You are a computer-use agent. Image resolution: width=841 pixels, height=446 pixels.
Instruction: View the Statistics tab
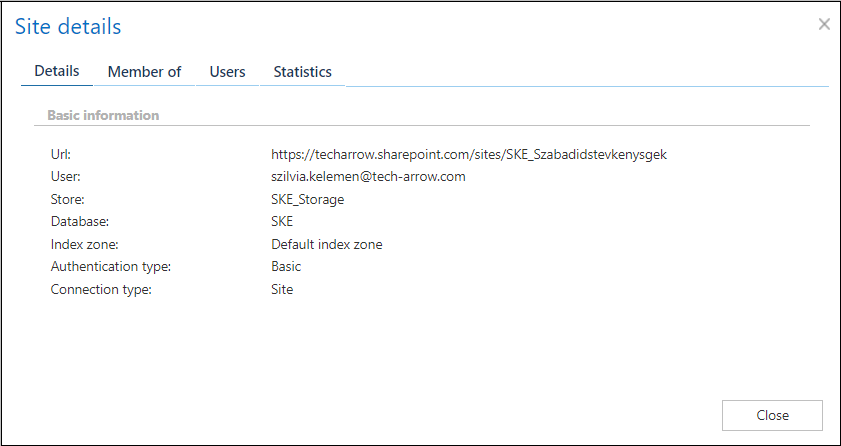click(x=302, y=72)
